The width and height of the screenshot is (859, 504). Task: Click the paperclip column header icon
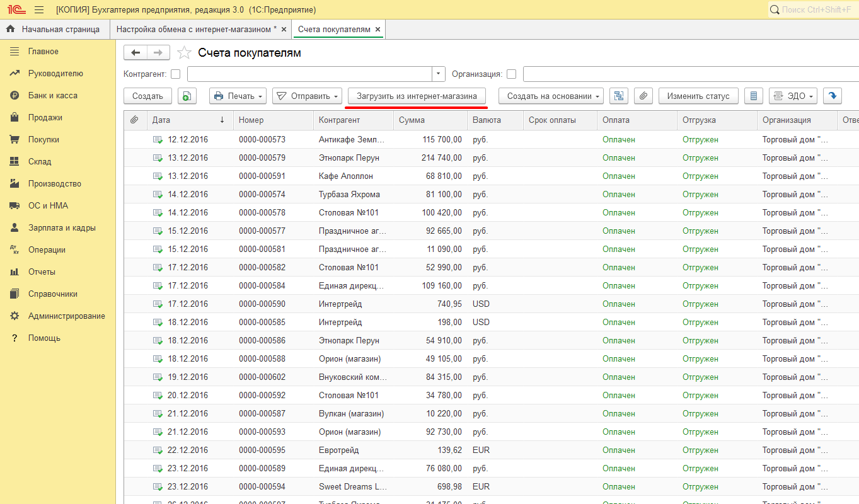coord(134,120)
